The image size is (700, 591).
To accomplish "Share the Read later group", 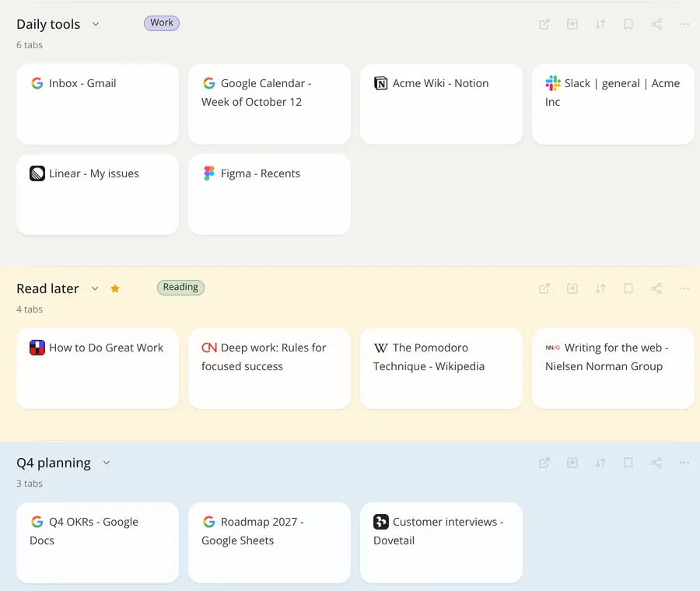I will coord(656,289).
